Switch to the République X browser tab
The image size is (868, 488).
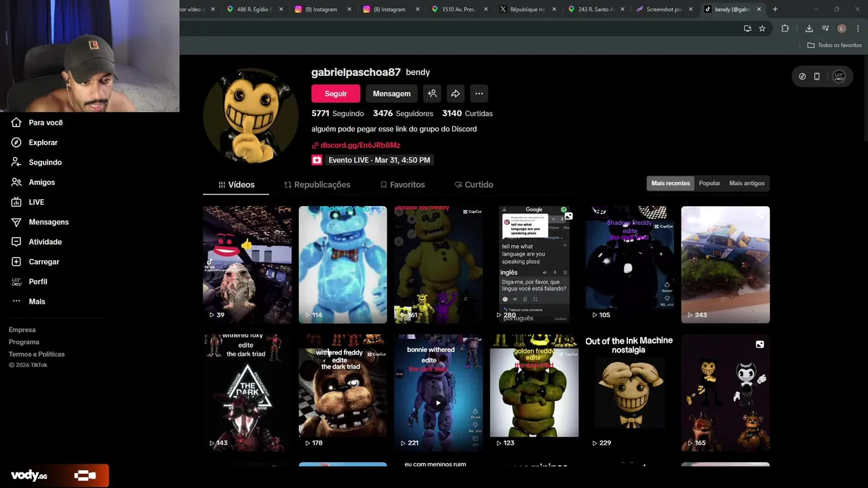tap(526, 9)
